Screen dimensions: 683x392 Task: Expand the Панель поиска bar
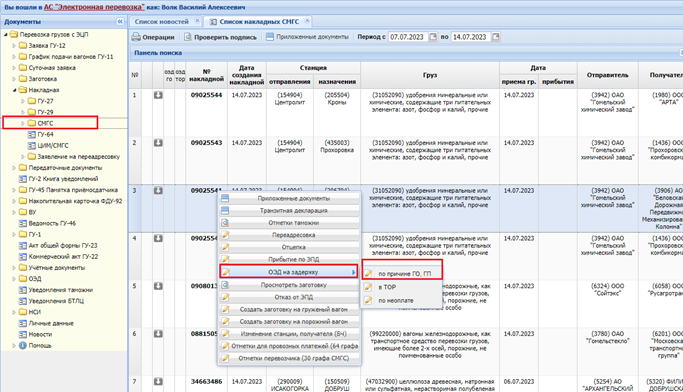[681, 53]
